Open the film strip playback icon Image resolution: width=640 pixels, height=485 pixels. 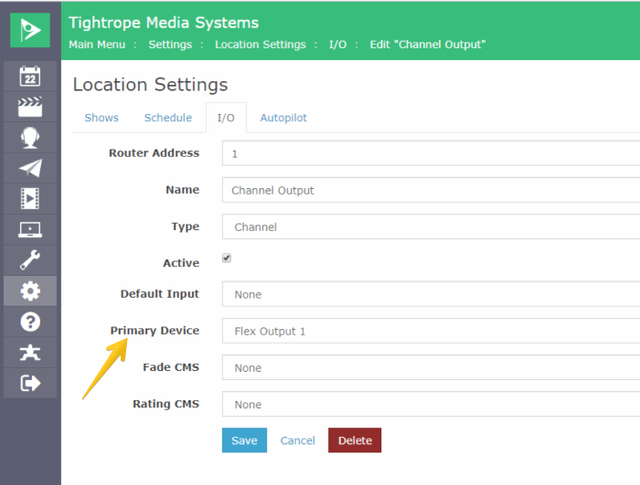(x=30, y=199)
